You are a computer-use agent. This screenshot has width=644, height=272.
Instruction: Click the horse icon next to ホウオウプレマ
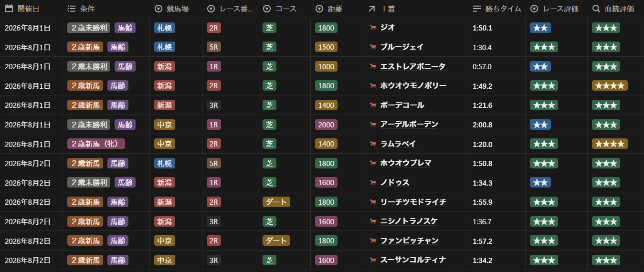click(373, 163)
